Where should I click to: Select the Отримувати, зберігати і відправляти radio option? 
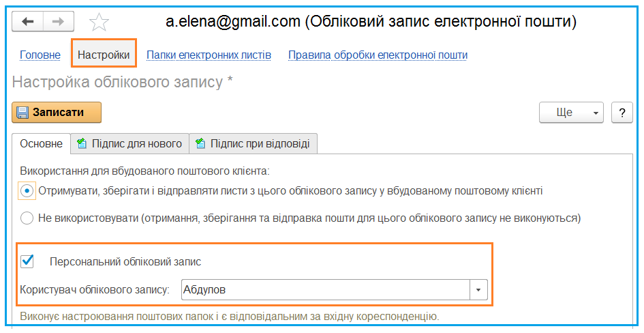click(27, 191)
